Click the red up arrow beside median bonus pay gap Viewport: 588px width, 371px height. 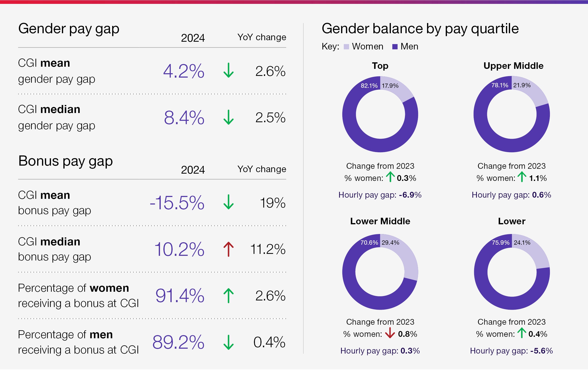(228, 249)
